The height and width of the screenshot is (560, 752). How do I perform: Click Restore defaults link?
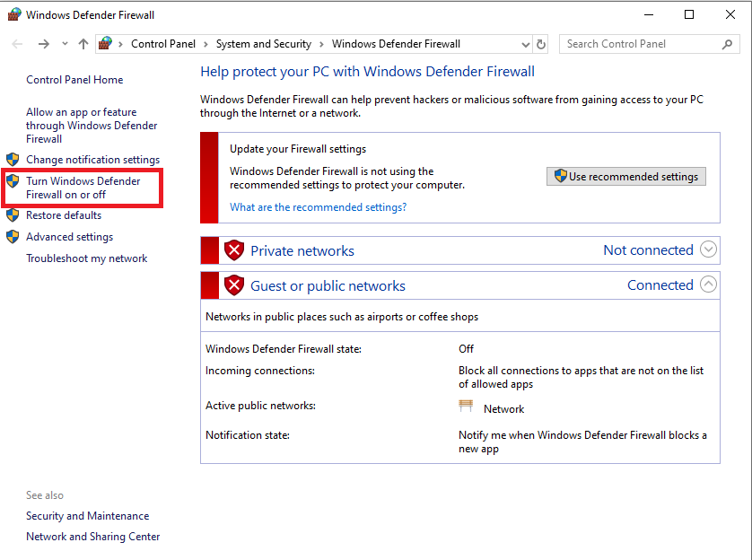click(x=64, y=215)
